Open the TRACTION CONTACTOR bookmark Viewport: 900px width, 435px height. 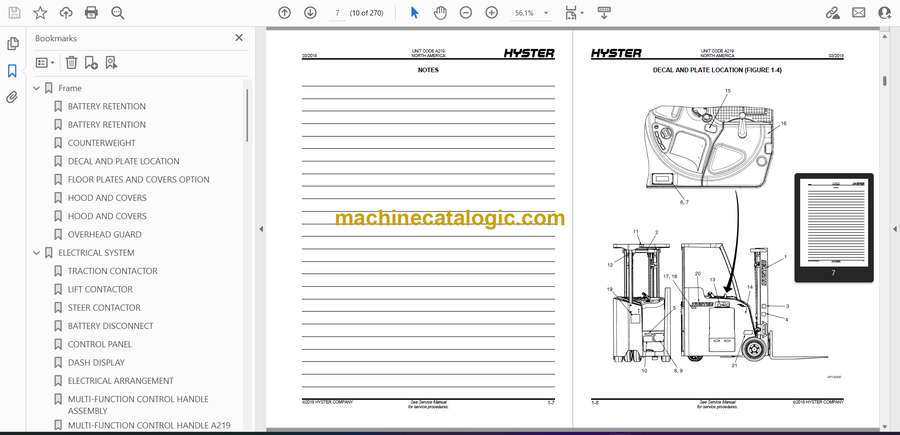pyautogui.click(x=112, y=271)
